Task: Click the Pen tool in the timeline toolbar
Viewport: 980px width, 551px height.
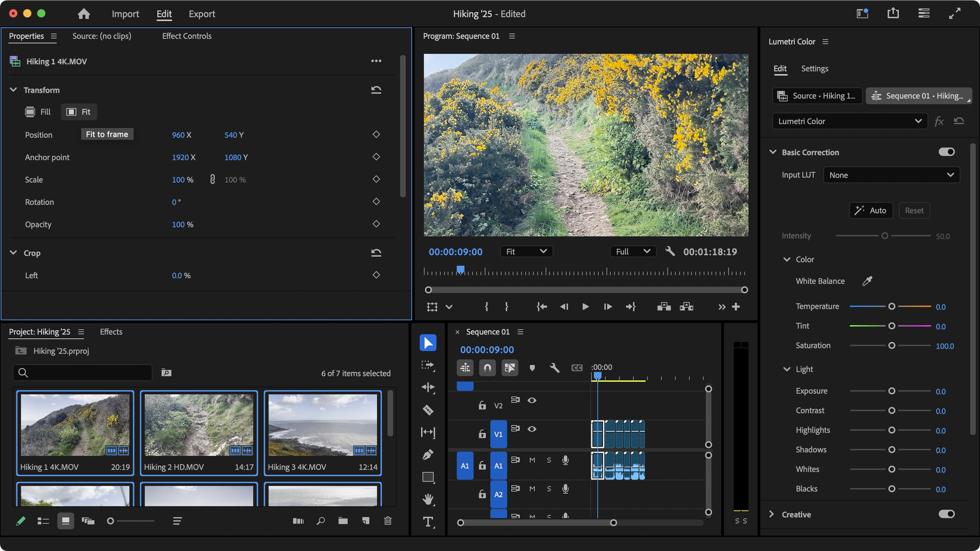Action: (427, 455)
